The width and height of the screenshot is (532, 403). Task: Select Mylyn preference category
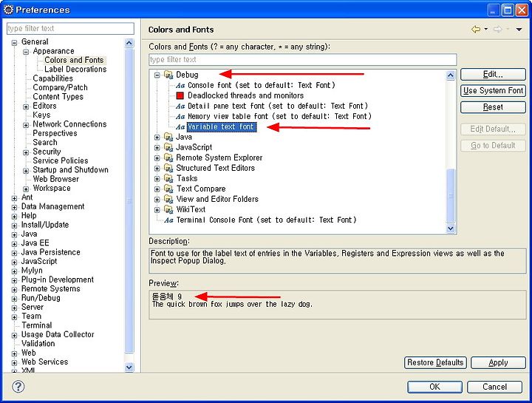pyautogui.click(x=32, y=271)
